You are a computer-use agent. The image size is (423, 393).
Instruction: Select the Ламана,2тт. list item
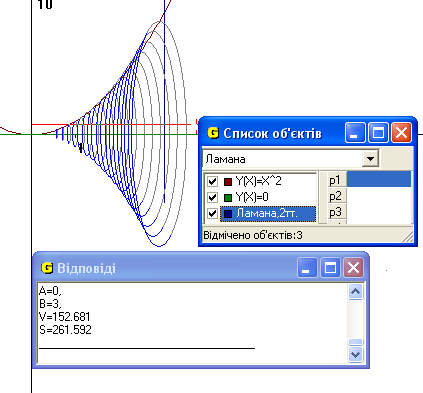(268, 213)
